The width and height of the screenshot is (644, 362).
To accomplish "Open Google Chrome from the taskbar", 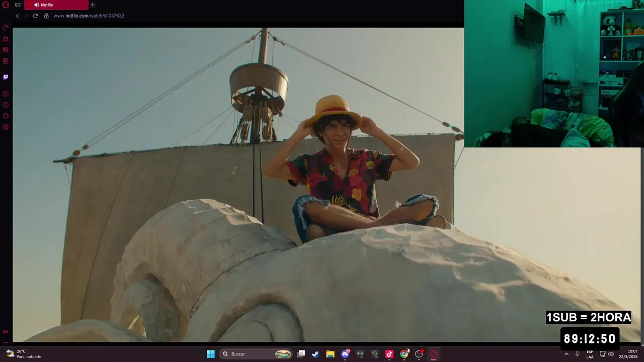I will click(404, 354).
